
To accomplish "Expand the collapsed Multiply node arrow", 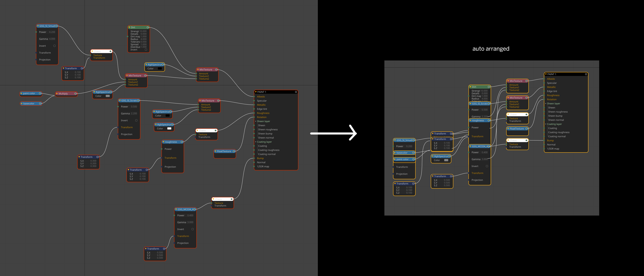I will pyautogui.click(x=57, y=94).
